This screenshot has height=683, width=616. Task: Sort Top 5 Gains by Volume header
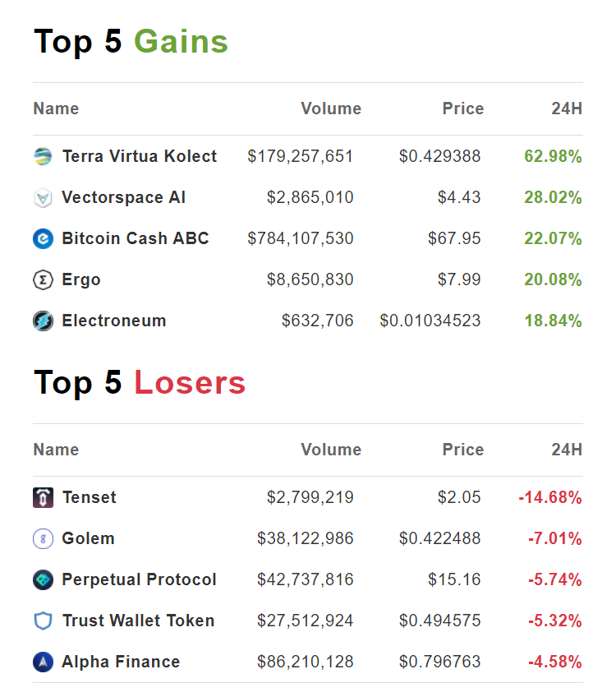click(x=331, y=109)
